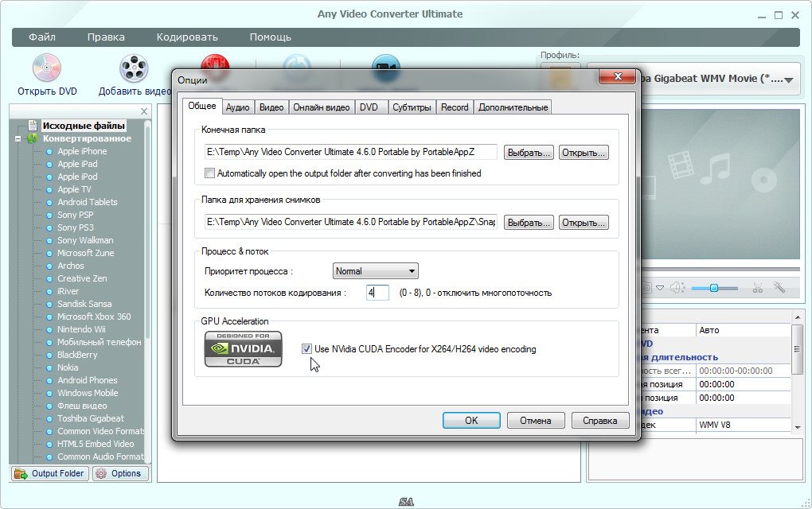
Task: Switch to the Субтитры tab
Action: [x=412, y=107]
